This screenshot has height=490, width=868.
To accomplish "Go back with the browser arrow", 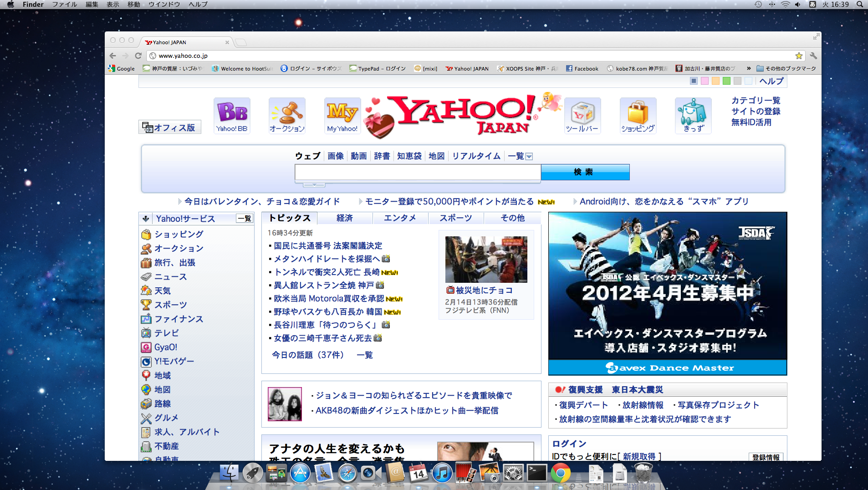I will [x=113, y=56].
